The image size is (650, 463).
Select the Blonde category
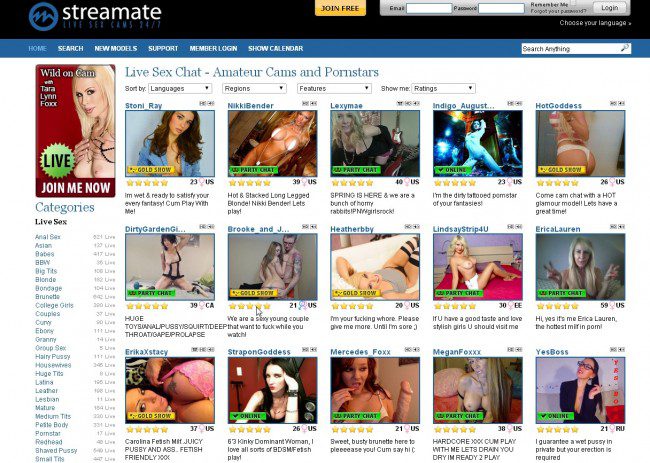pos(45,280)
